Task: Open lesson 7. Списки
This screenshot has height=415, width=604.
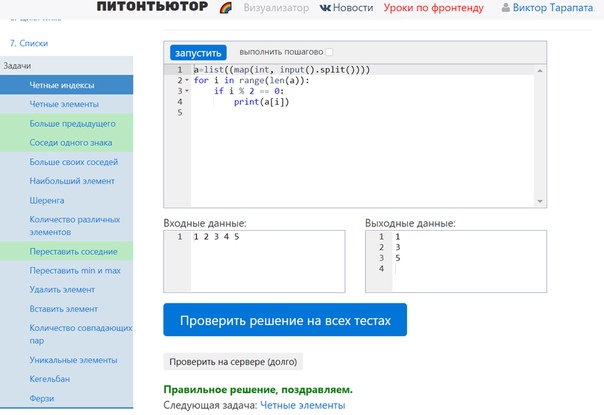Action: click(29, 43)
